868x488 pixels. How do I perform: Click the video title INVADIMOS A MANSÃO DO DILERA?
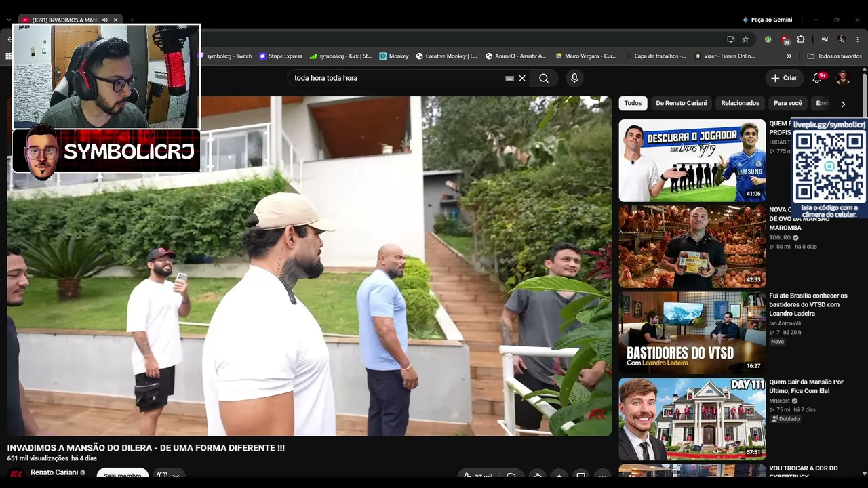click(x=146, y=448)
